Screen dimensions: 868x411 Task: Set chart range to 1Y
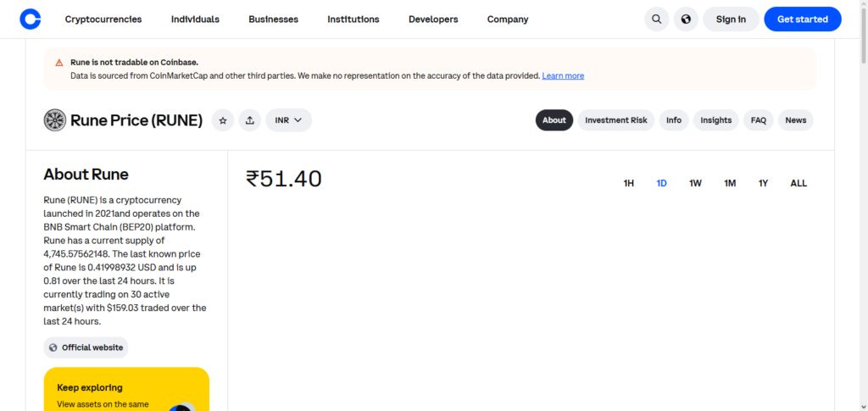764,183
